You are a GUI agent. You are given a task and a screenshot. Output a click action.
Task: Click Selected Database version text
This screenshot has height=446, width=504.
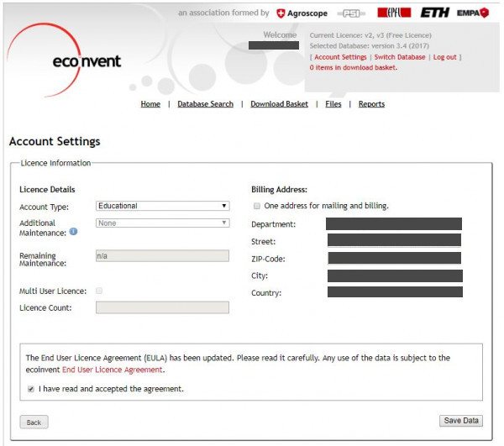[x=370, y=46]
